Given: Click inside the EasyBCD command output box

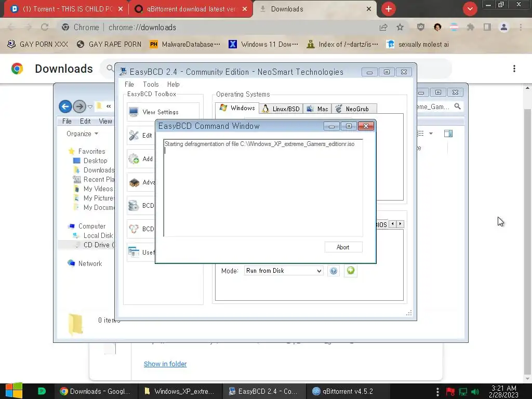Looking at the screenshot, I should tap(263, 188).
